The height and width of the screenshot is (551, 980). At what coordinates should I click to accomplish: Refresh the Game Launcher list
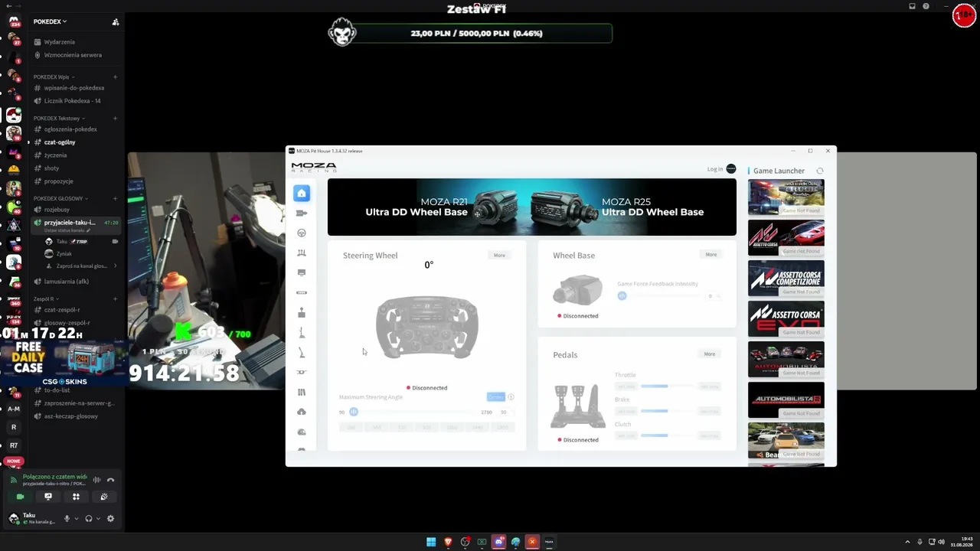point(820,171)
